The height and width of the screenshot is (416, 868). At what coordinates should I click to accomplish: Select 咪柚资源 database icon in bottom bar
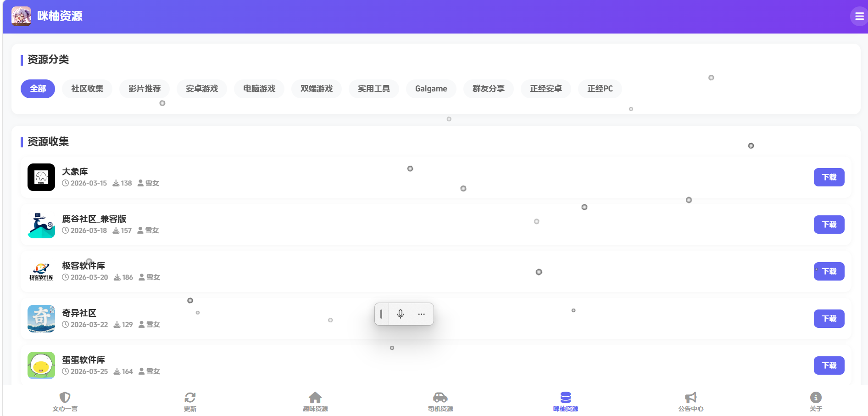coord(566,397)
